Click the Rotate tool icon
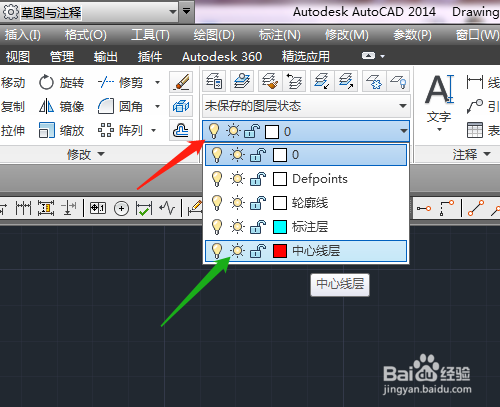Screen dimensions: 500x407 coord(46,82)
